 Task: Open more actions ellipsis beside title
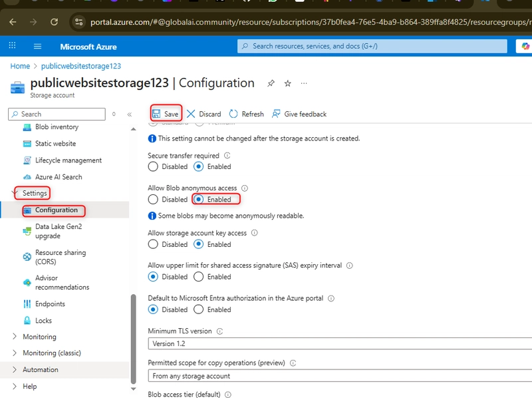coord(304,83)
